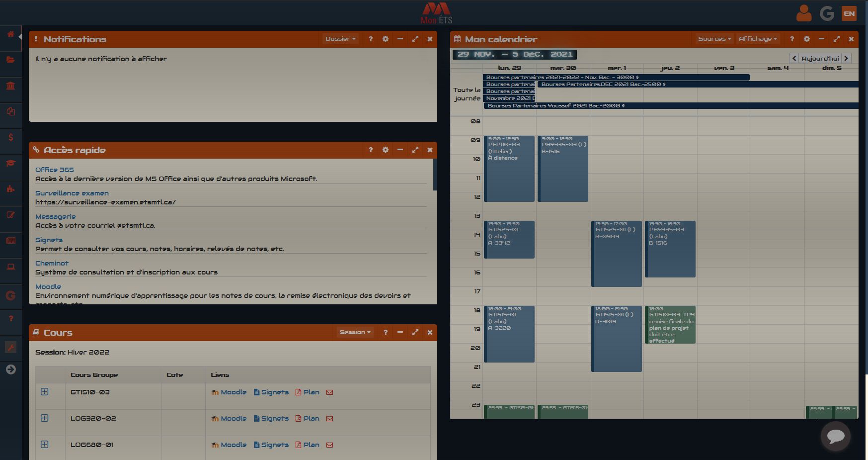This screenshot has width=868, height=460.
Task: Click the Aujourd'hui button
Action: click(820, 58)
